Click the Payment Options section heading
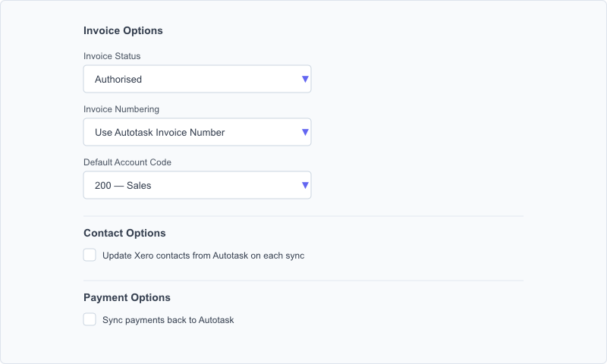Image resolution: width=607 pixels, height=364 pixels. [127, 297]
